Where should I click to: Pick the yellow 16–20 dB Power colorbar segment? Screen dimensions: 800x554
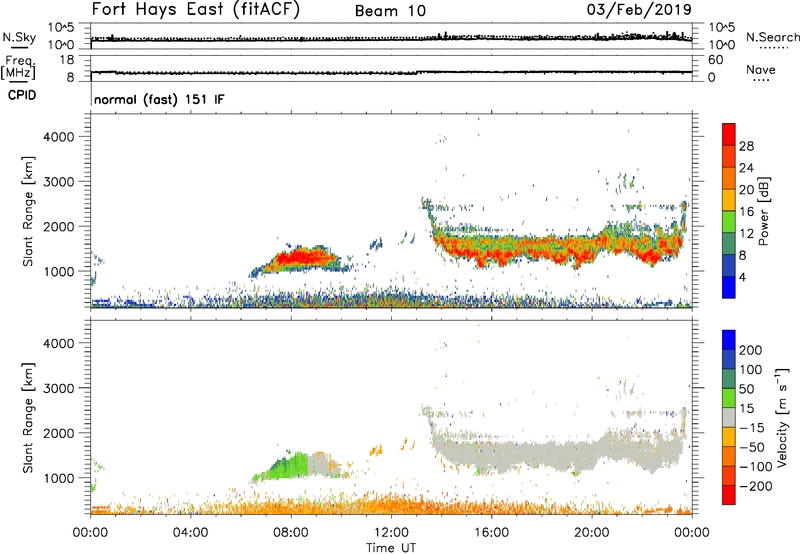(x=729, y=200)
